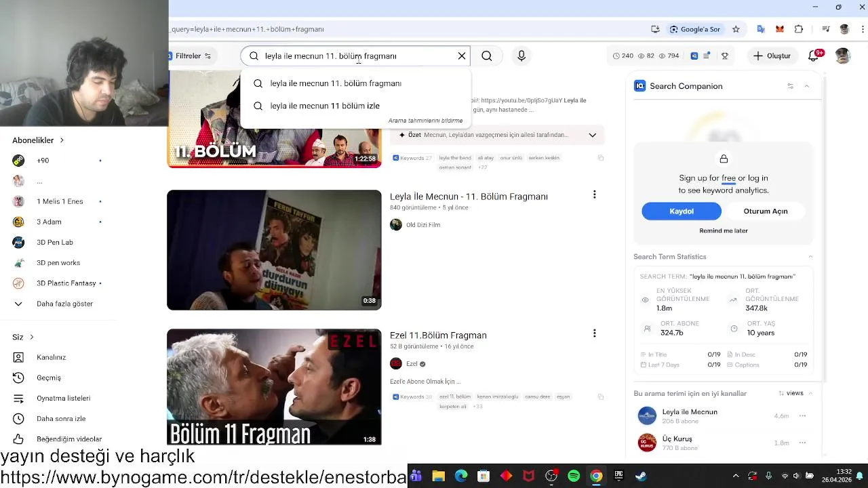The width and height of the screenshot is (868, 488).
Task: Open Spotify from the taskbar
Action: (x=574, y=476)
